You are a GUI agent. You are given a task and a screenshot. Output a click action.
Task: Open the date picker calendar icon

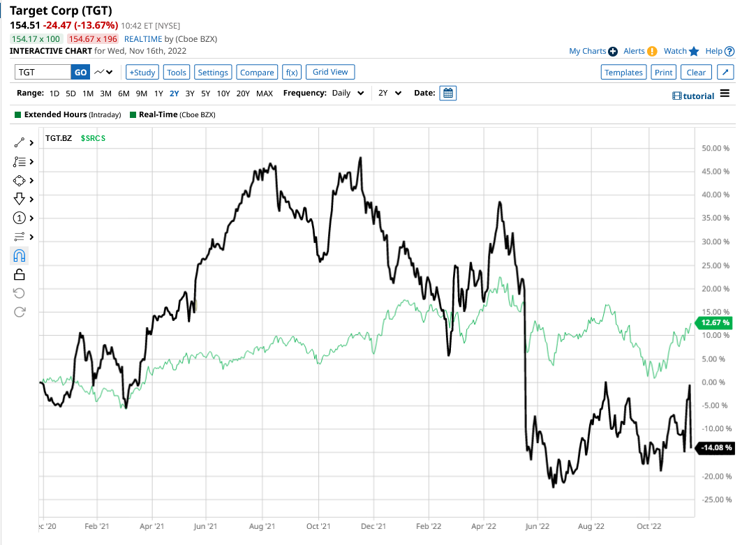[x=448, y=93]
